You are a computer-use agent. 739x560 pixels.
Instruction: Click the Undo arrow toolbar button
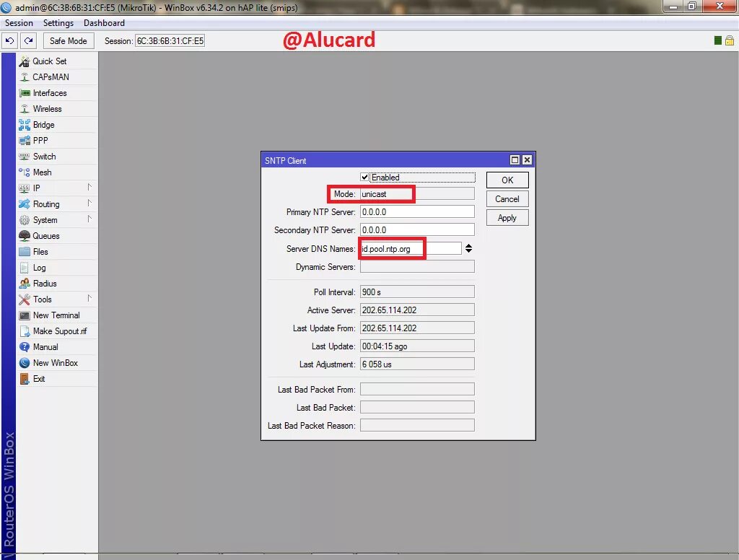pyautogui.click(x=10, y=41)
